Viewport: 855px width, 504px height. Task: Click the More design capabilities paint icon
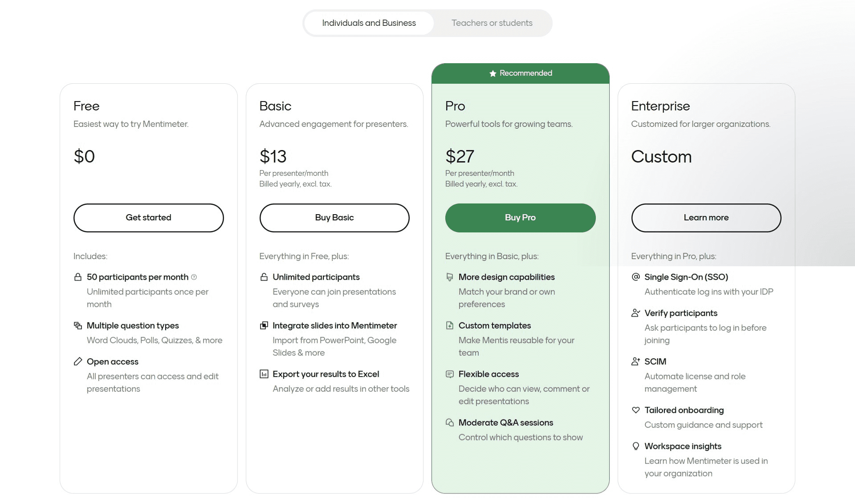(x=450, y=277)
